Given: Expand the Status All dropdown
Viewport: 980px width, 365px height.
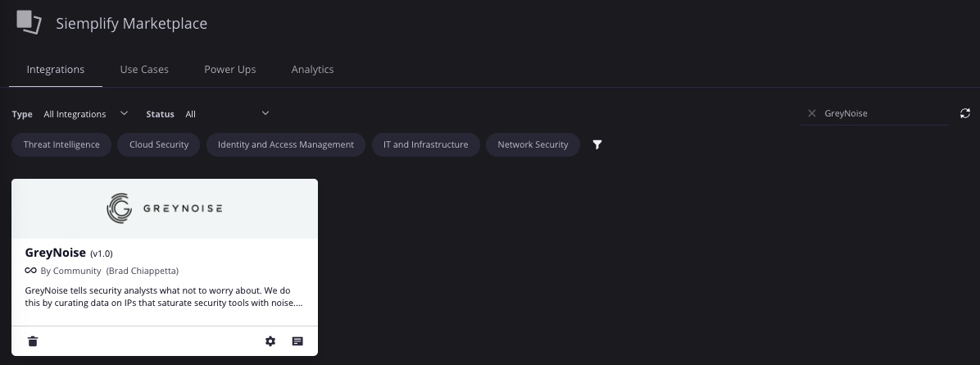Looking at the screenshot, I should (228, 114).
